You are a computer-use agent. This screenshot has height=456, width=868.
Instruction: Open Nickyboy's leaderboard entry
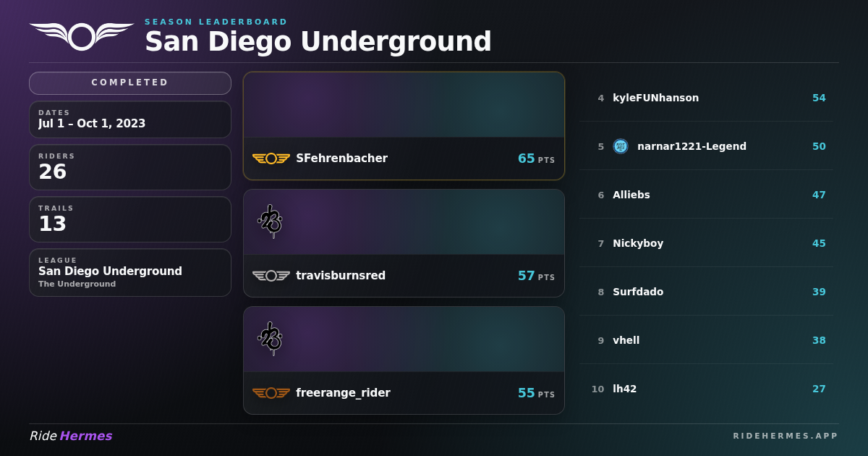coord(706,243)
